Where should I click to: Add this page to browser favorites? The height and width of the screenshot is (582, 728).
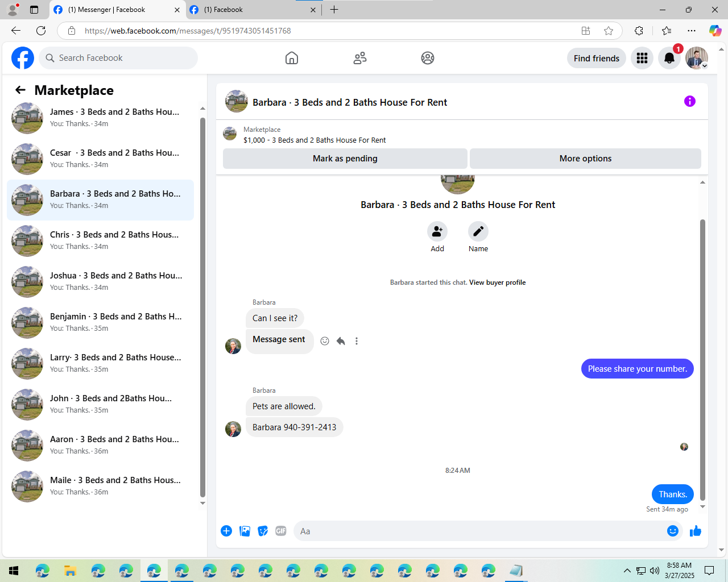(609, 31)
